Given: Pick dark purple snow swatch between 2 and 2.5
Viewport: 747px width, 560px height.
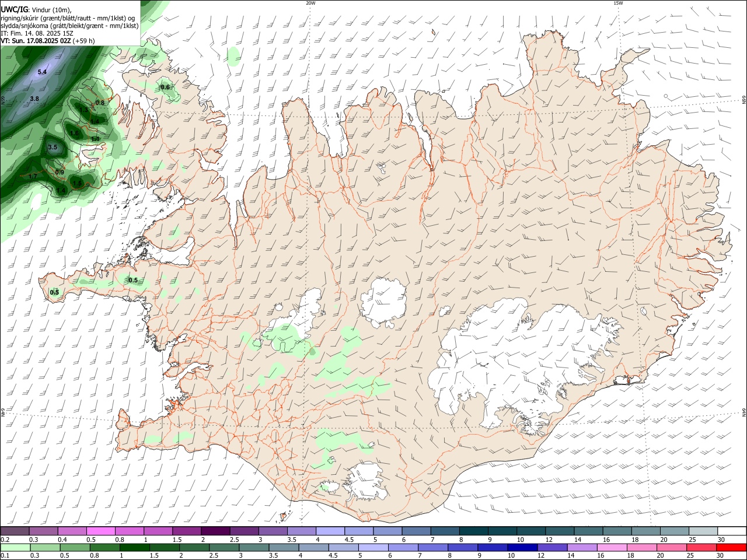Looking at the screenshot, I should pyautogui.click(x=215, y=531).
